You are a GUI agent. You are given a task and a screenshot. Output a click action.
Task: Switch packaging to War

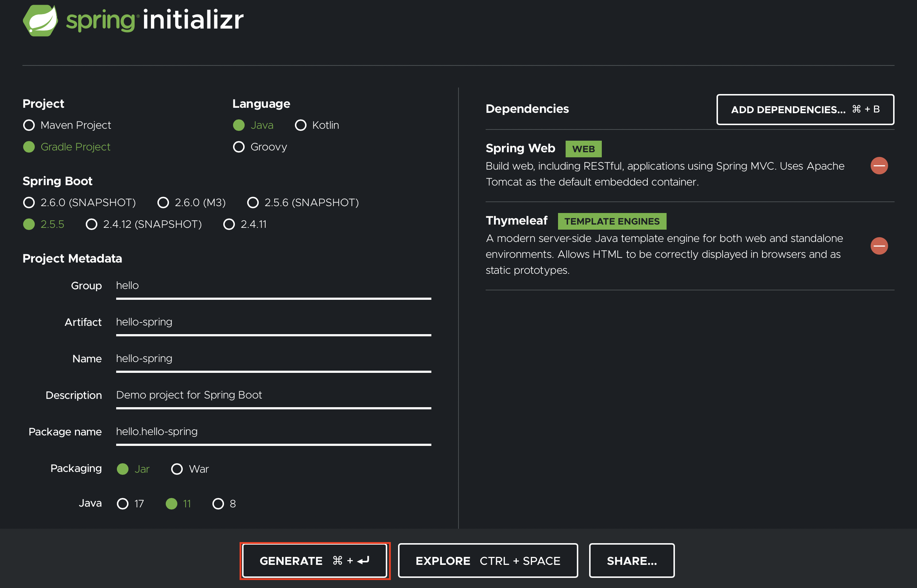click(177, 469)
